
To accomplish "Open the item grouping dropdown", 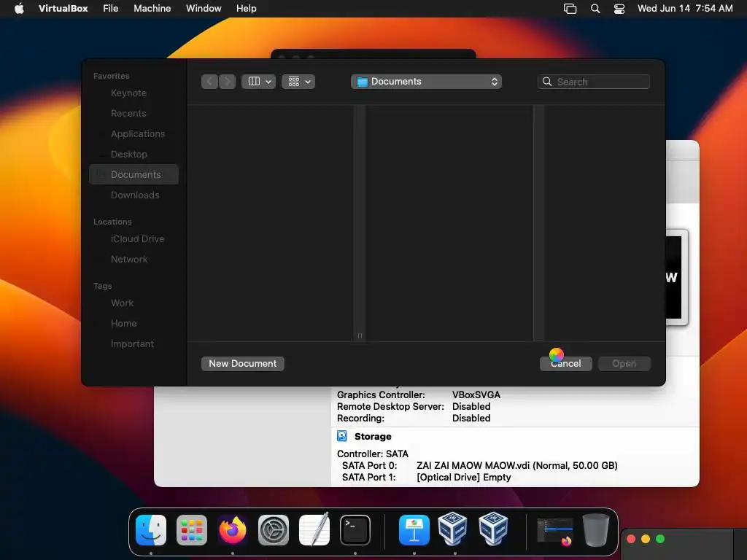I will 298,82.
